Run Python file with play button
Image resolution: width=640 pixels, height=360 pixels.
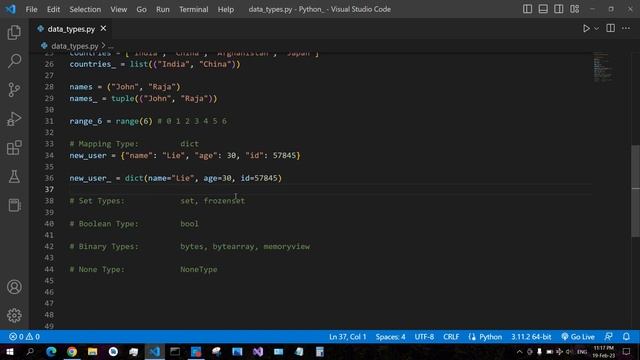pyautogui.click(x=586, y=29)
